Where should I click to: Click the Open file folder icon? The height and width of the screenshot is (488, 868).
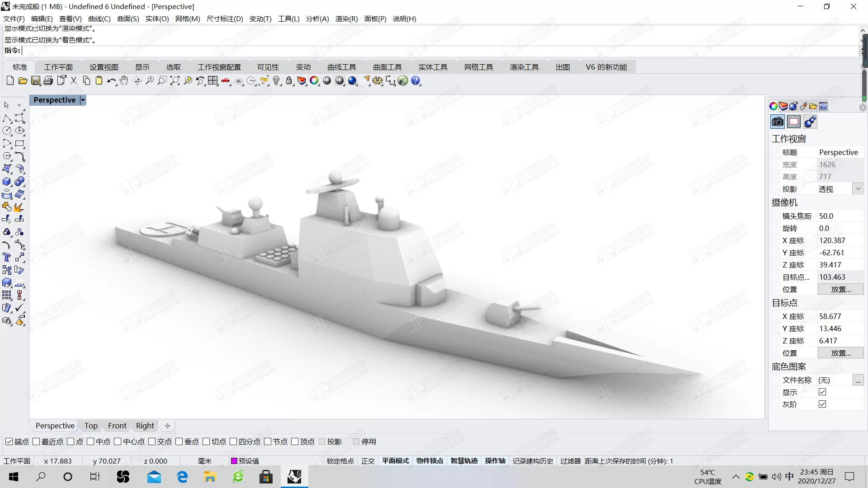click(x=23, y=81)
